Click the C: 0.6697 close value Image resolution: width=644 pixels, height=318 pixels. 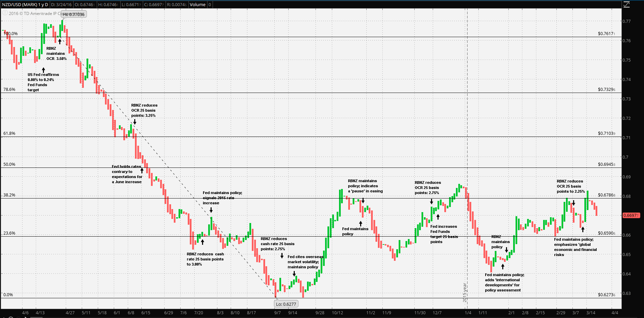[154, 4]
